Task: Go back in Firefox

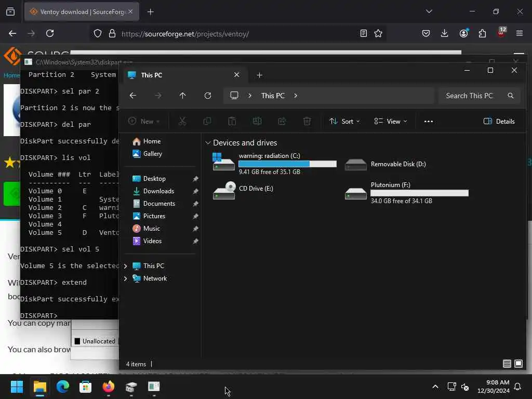Action: [12, 33]
